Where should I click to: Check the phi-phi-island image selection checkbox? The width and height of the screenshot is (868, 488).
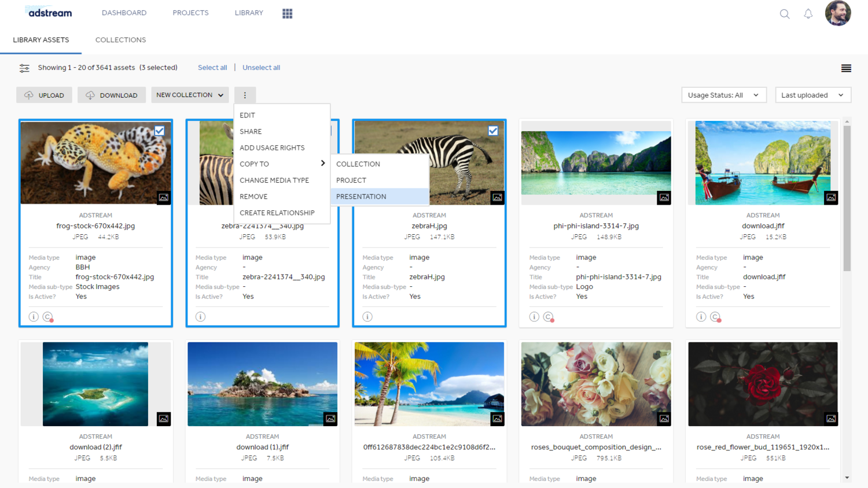pyautogui.click(x=660, y=131)
